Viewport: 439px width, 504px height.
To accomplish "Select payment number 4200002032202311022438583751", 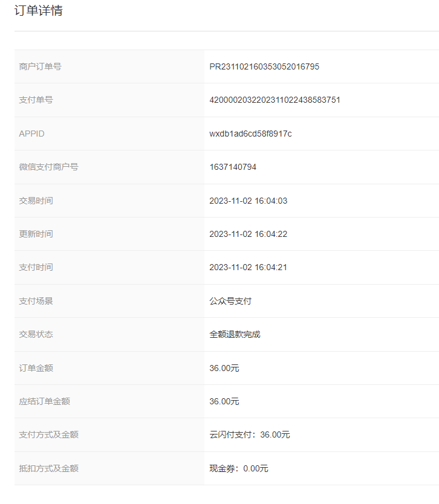I will point(275,100).
